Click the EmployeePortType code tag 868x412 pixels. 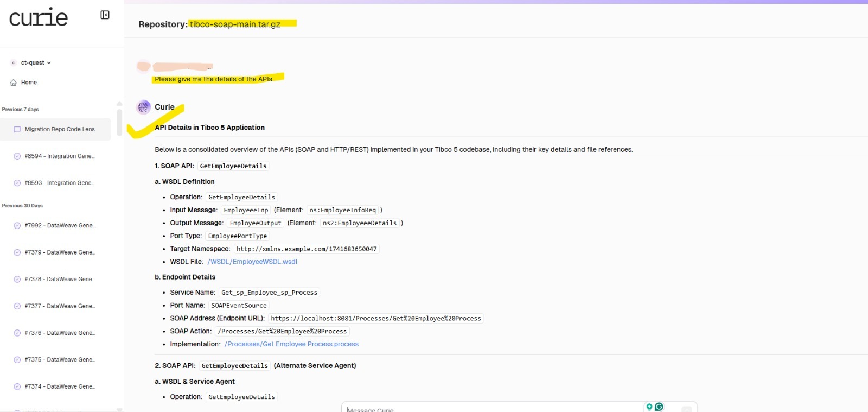click(238, 236)
